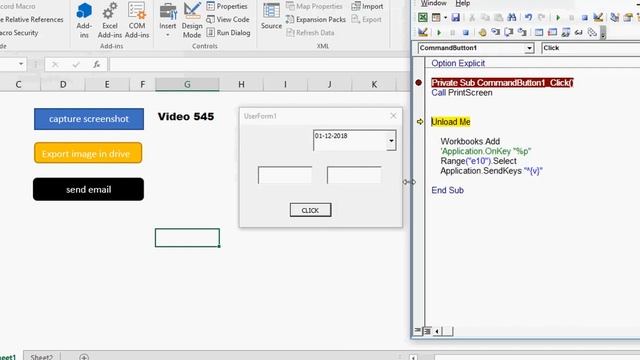
Task: Click inside the Excel formula bar input
Action: 259,64
